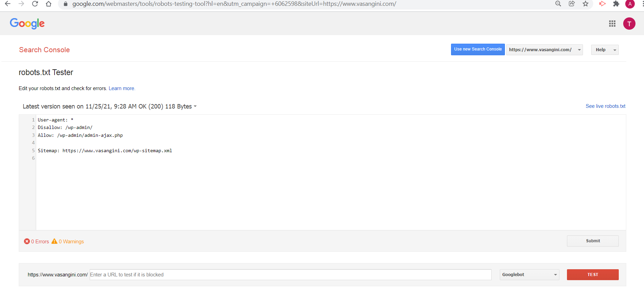Screen dimensions: 644x288
Task: Open the browser profile avatar A
Action: click(x=630, y=4)
